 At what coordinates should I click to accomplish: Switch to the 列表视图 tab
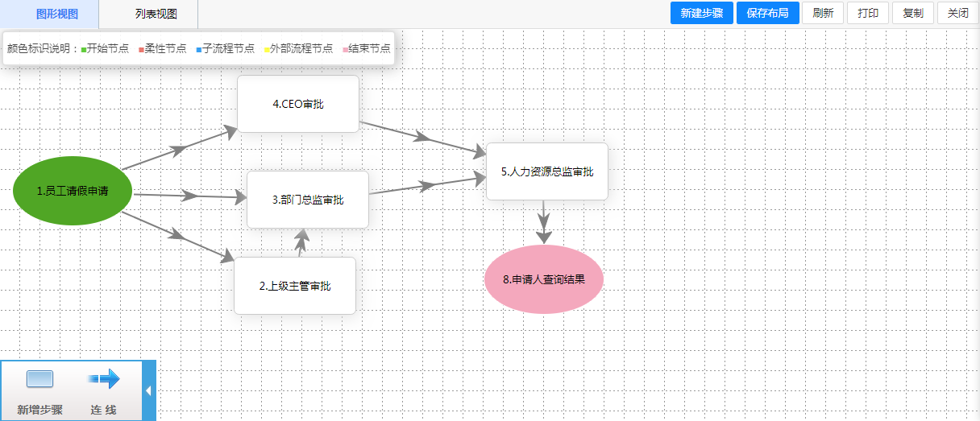156,14
